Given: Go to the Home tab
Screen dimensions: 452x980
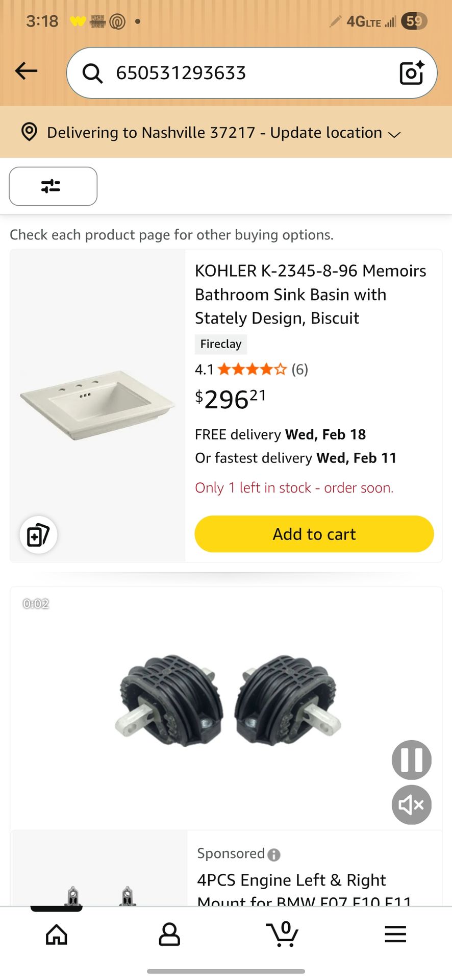Looking at the screenshot, I should tap(57, 935).
